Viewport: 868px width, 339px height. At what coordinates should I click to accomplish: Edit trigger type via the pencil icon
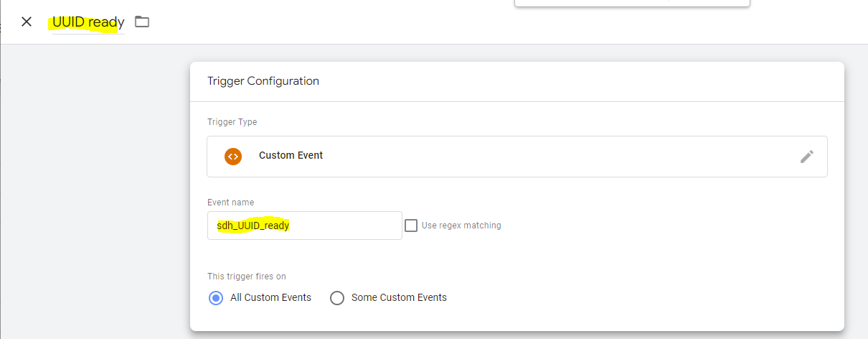point(807,157)
